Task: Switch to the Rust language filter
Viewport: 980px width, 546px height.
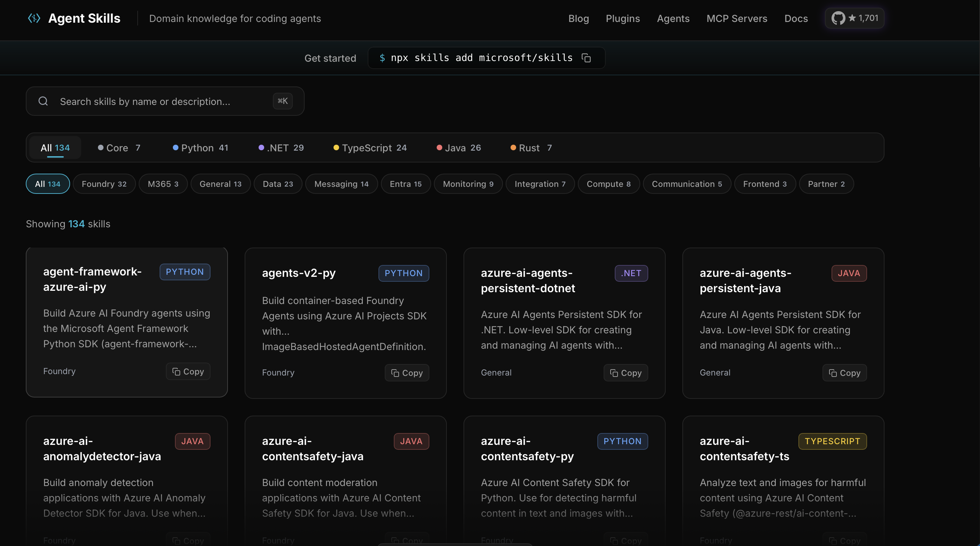Action: pyautogui.click(x=531, y=147)
